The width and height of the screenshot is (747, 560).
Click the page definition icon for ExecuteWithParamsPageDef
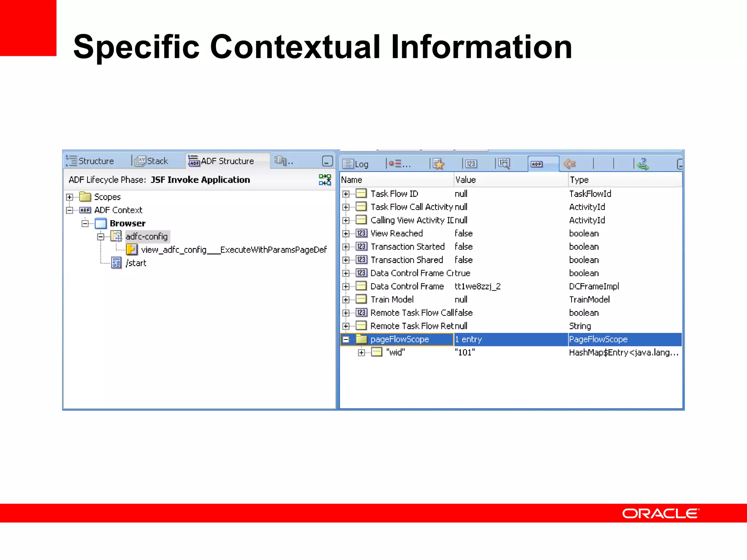[x=132, y=250]
